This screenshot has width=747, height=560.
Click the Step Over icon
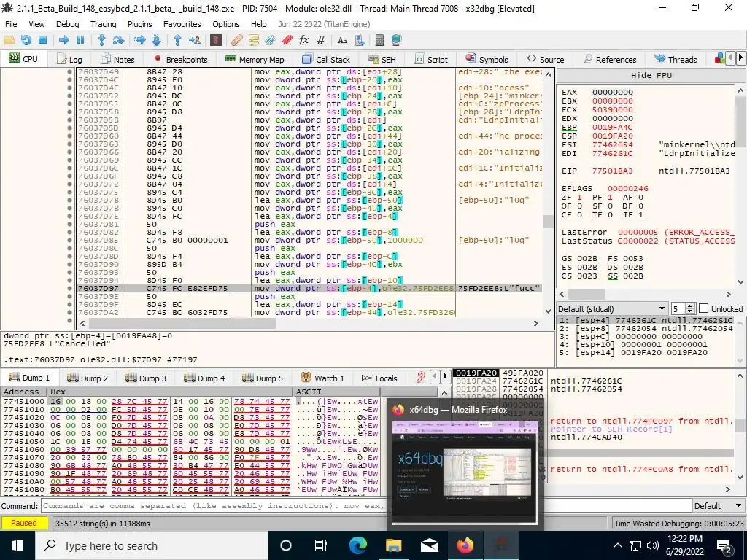(x=118, y=41)
